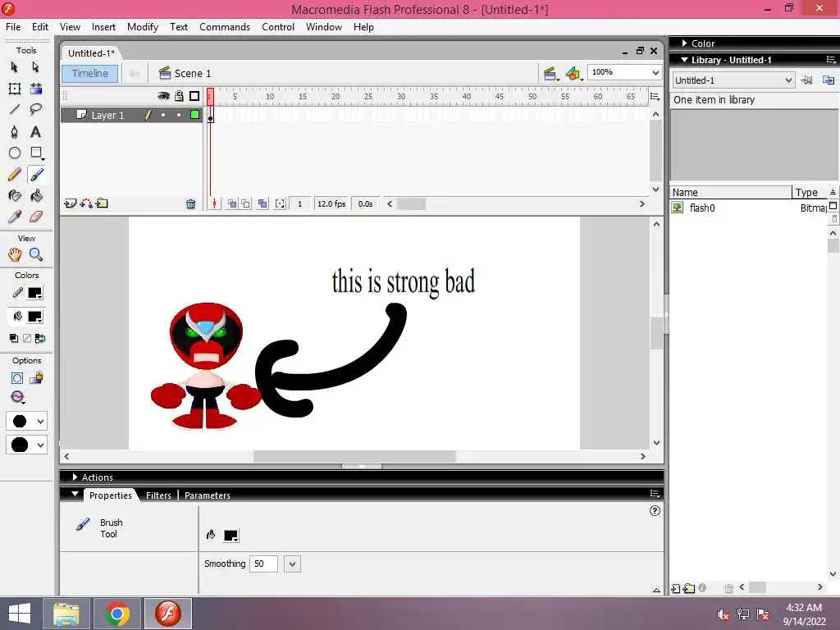Select the Lasso tool
Screen dimensions: 840x630
[36, 110]
